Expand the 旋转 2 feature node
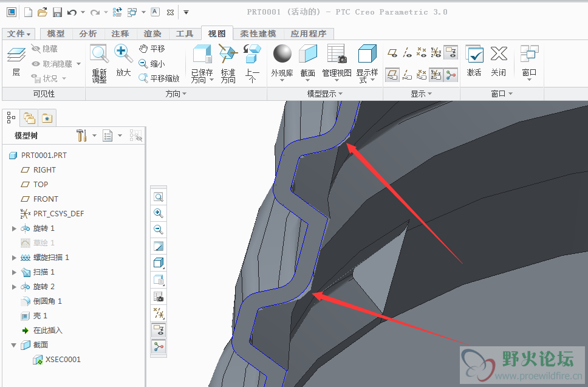The image size is (588, 387). [14, 287]
